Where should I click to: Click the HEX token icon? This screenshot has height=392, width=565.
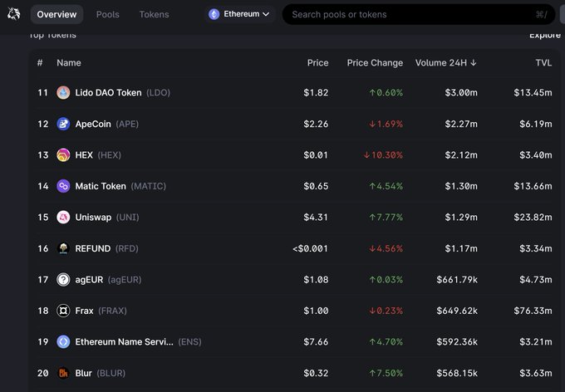click(63, 155)
